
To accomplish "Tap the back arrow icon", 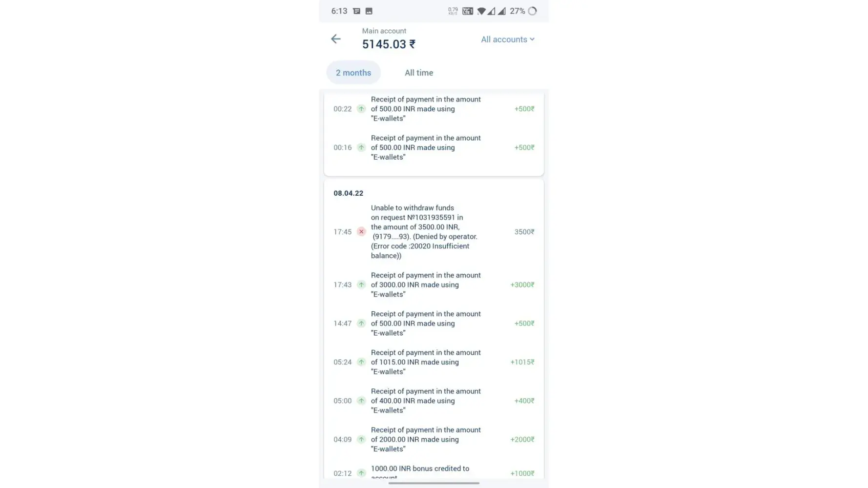I will pyautogui.click(x=335, y=39).
